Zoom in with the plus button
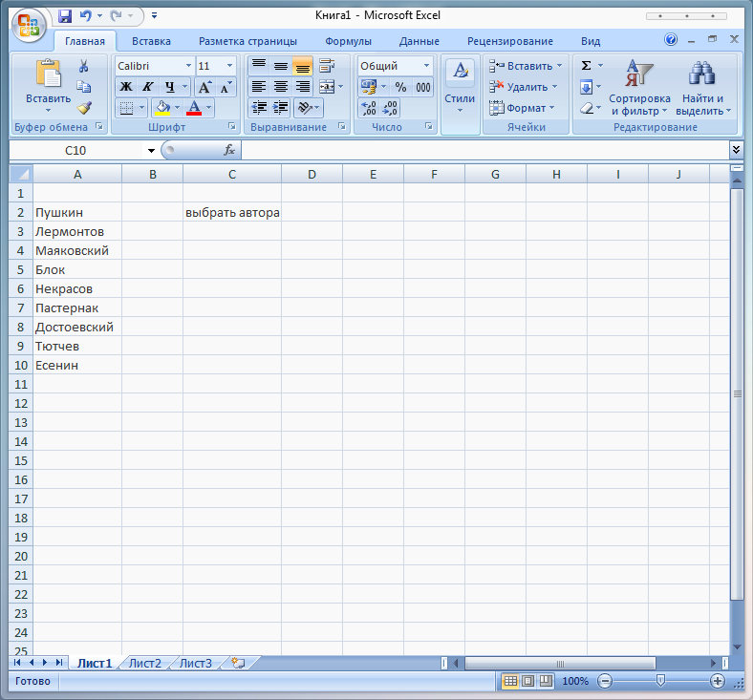Image resolution: width=753 pixels, height=700 pixels. pos(718,681)
